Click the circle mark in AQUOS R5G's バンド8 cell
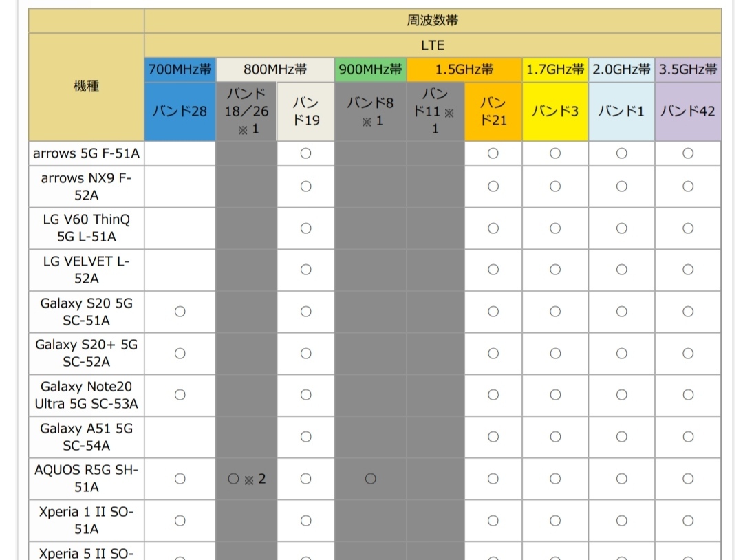The image size is (743, 560). (x=370, y=479)
